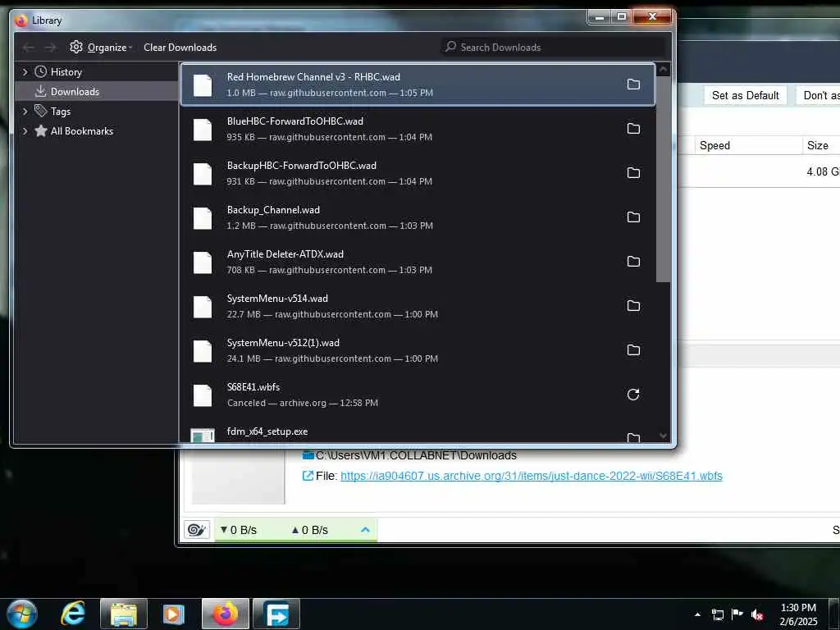
Task: Click the 4.08 size value in download manager
Action: click(x=823, y=172)
